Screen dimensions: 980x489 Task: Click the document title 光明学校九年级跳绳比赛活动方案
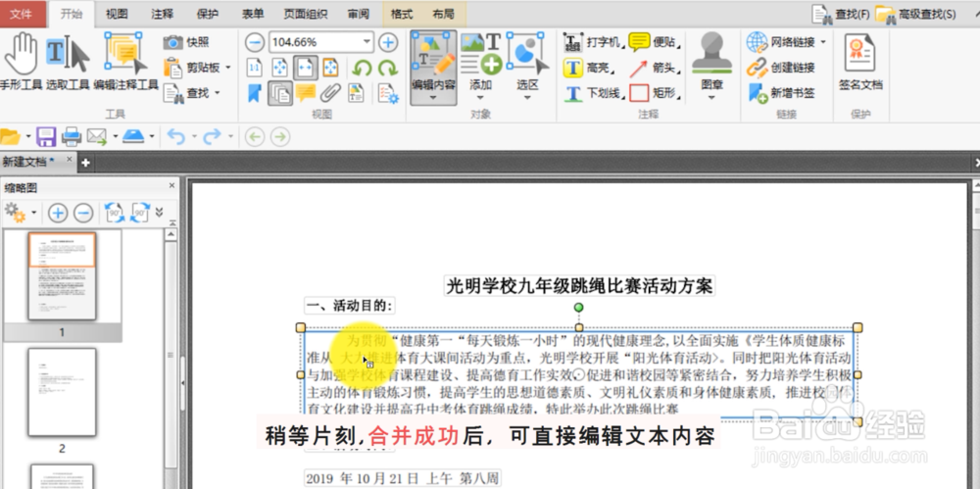point(579,286)
